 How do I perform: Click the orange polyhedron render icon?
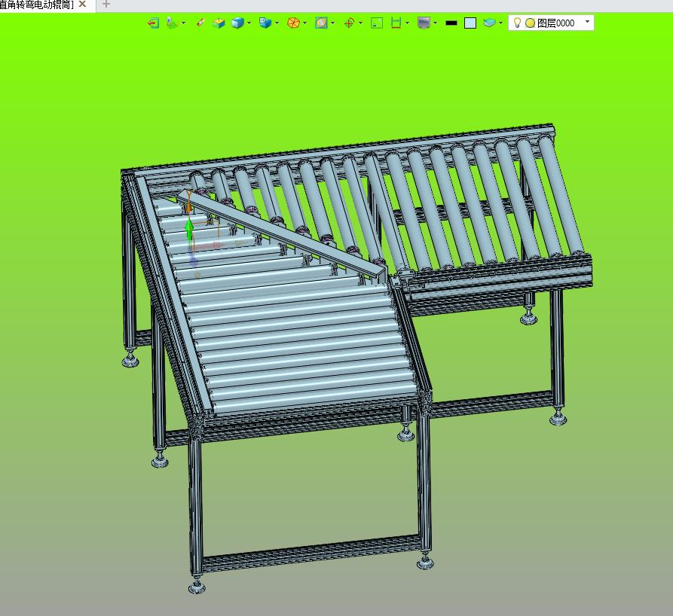click(293, 23)
